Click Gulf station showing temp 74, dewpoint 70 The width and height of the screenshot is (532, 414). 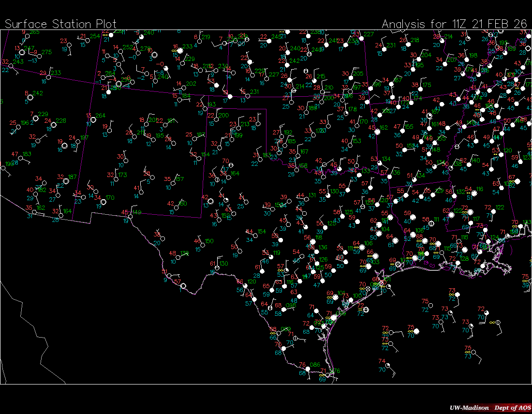(389, 365)
